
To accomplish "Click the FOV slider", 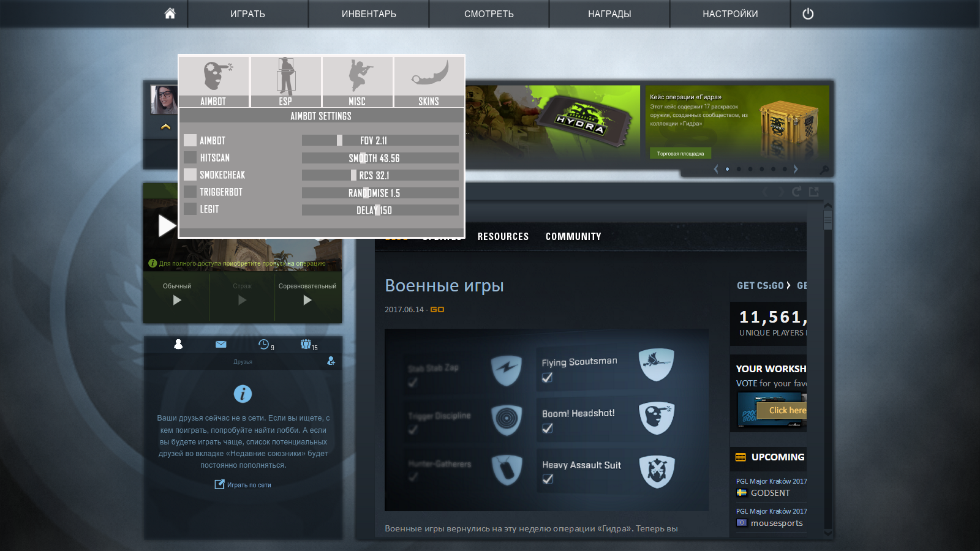I will point(380,140).
